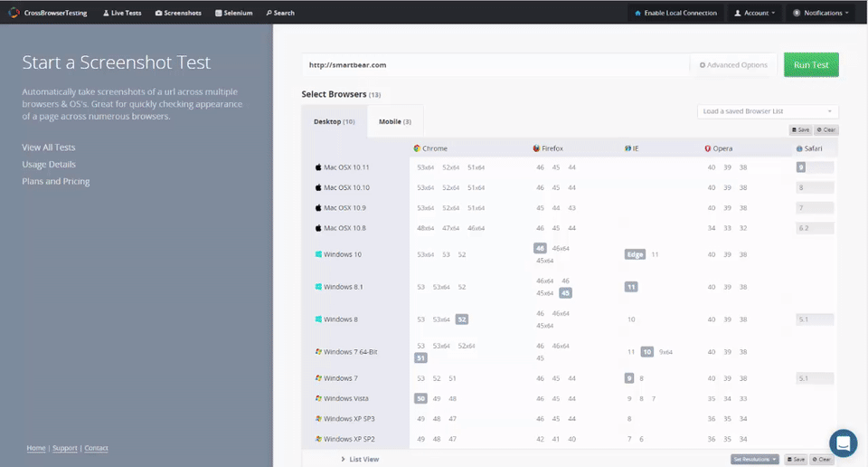Deselect IE 10 on Windows 7 64-Bit
The width and height of the screenshot is (868, 467).
click(x=647, y=352)
